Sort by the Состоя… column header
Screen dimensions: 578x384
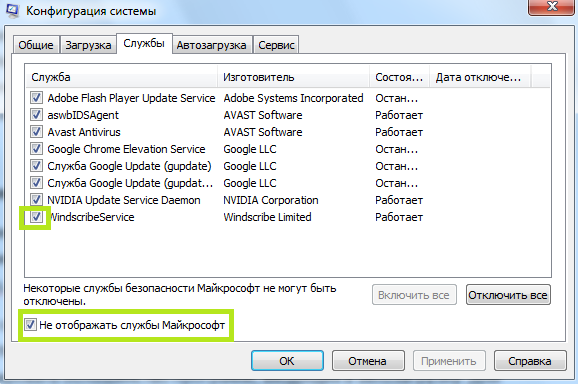coord(400,77)
